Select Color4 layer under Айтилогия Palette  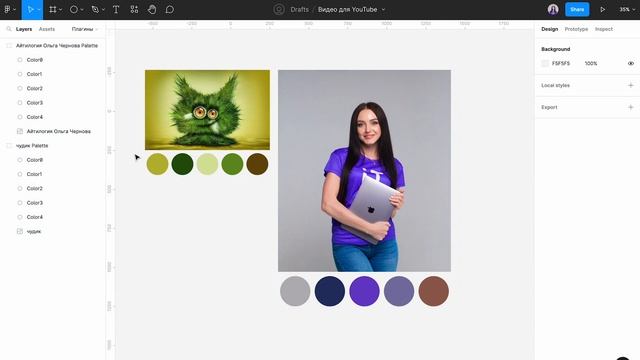click(x=34, y=117)
